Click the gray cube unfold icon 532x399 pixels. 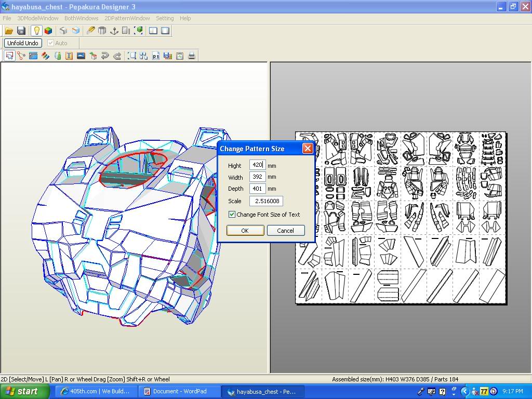63,31
